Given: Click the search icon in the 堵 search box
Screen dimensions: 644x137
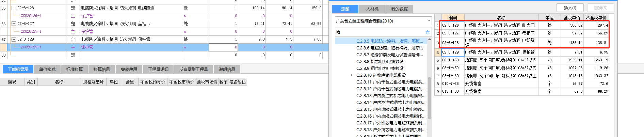Looking at the screenshot, I should [428, 32].
